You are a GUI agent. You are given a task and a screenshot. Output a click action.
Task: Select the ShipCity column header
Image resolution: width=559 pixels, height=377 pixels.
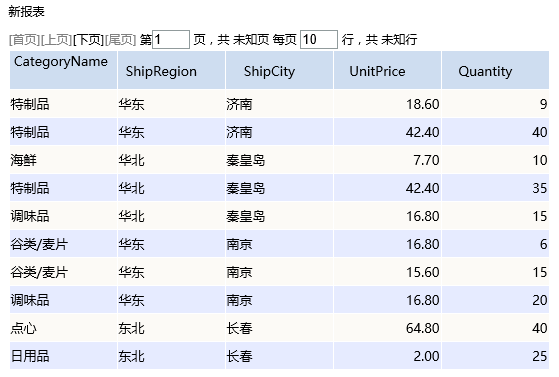click(280, 70)
